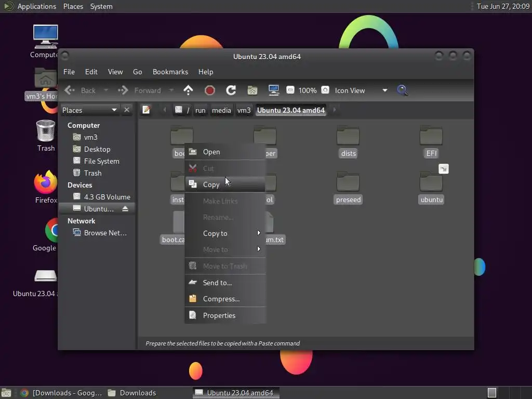The height and width of the screenshot is (399, 532).
Task: Expand the Move to submenu arrow
Action: coord(259,249)
